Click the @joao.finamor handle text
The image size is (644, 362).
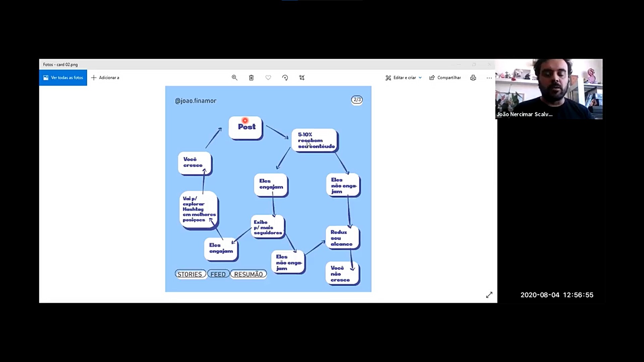(196, 101)
